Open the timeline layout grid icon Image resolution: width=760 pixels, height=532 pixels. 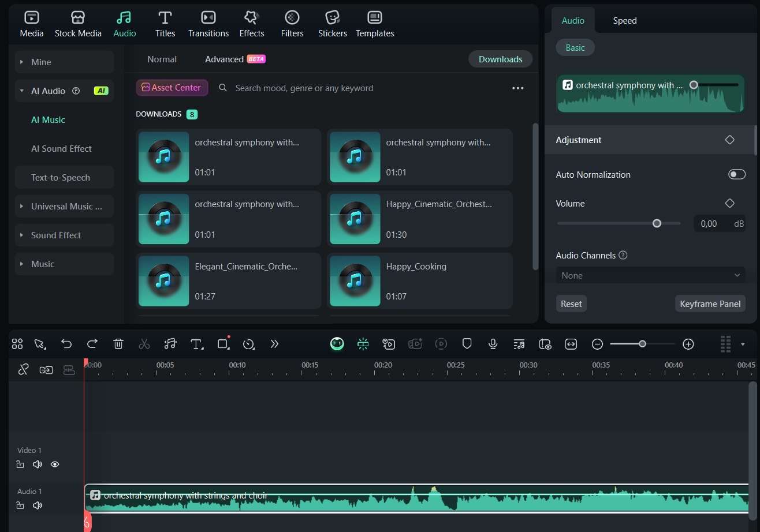(17, 344)
